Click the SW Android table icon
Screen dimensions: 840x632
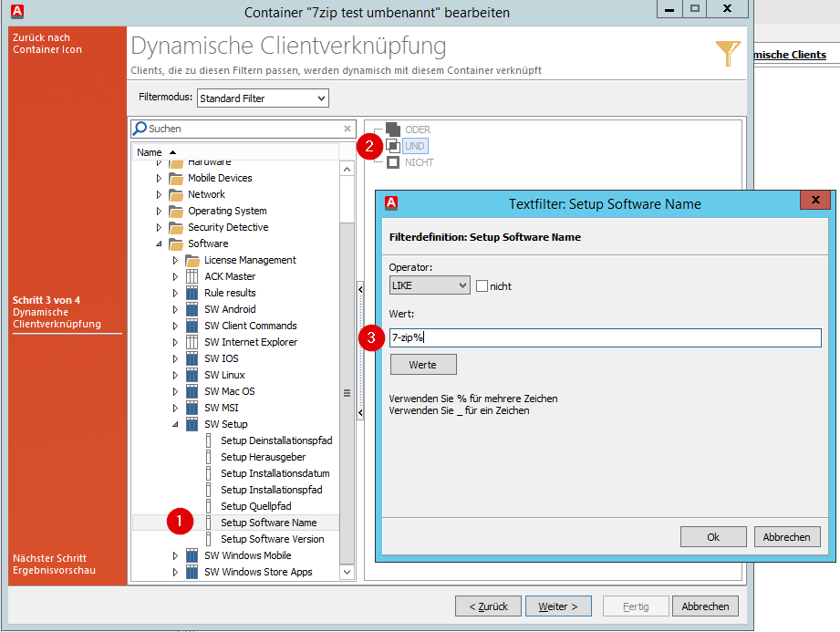click(x=192, y=309)
